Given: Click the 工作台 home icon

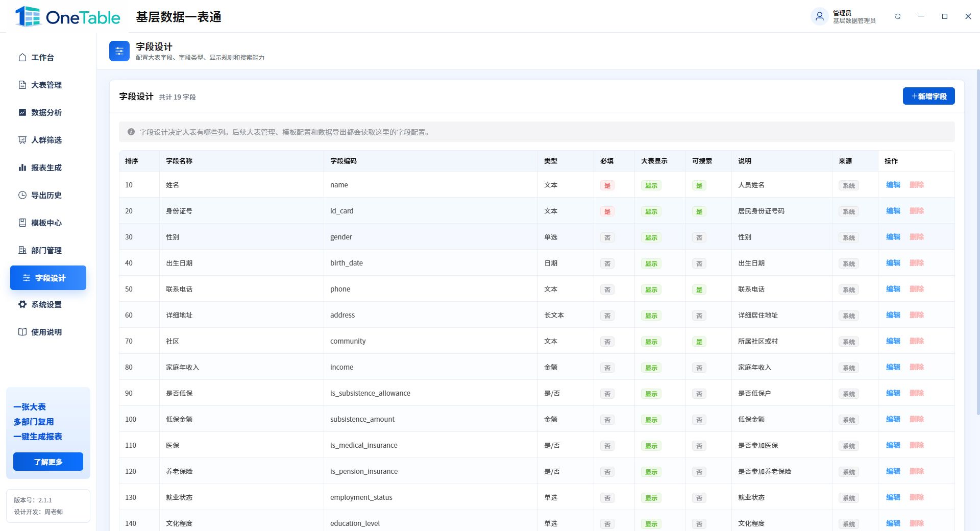Looking at the screenshot, I should [x=22, y=57].
